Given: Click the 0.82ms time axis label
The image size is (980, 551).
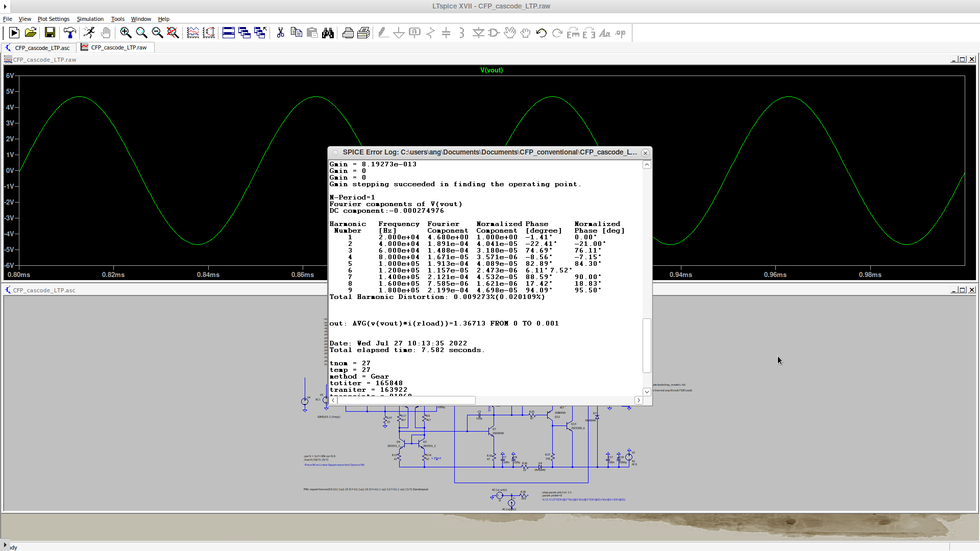Looking at the screenshot, I should click(113, 275).
